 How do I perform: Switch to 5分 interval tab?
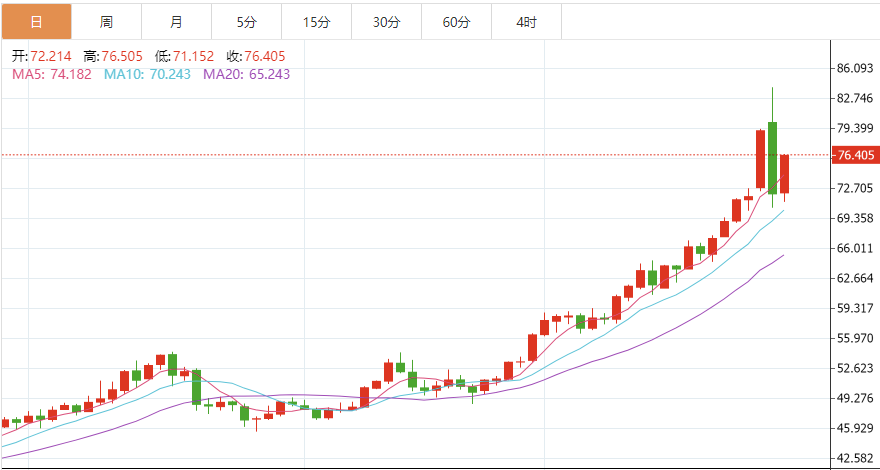[x=246, y=21]
